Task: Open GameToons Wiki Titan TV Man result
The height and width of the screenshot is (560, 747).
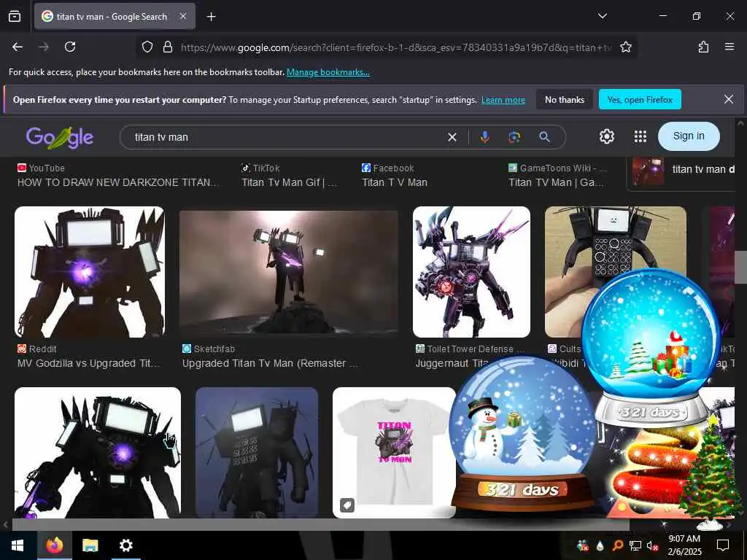Action: click(555, 182)
